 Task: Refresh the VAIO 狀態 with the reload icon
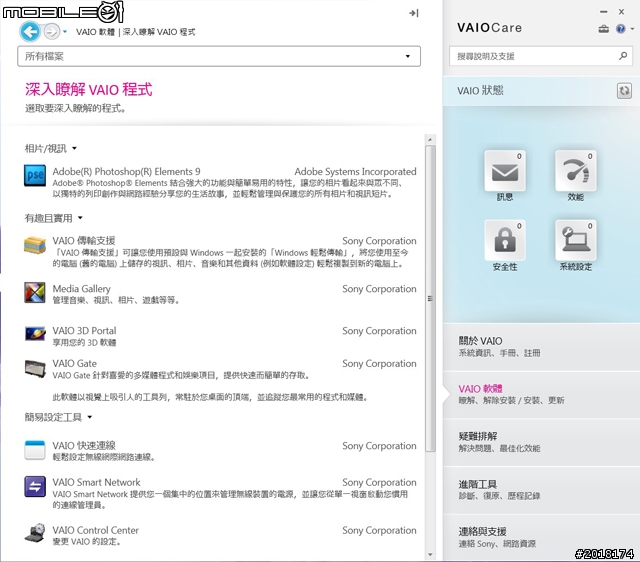[624, 91]
